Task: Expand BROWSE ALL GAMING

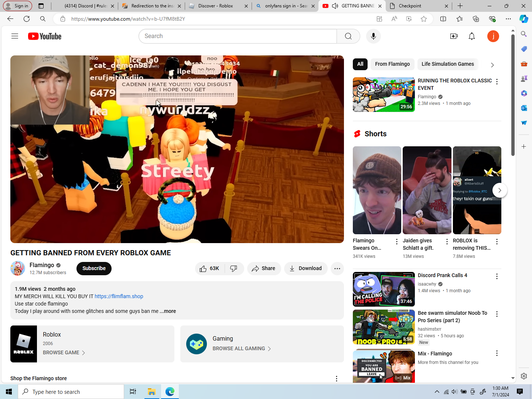Action: coord(242,349)
